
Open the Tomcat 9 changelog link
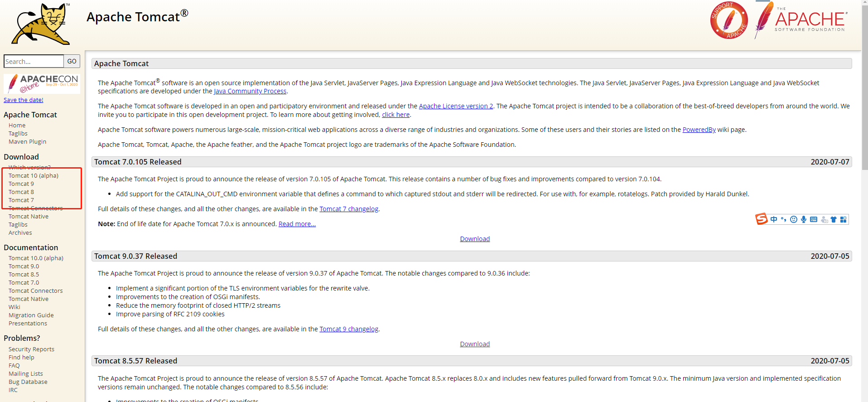click(x=349, y=329)
